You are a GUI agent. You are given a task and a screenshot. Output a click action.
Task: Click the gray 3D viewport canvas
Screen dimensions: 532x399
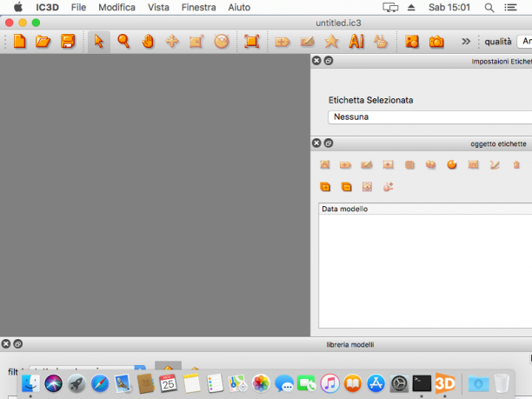(x=155, y=195)
